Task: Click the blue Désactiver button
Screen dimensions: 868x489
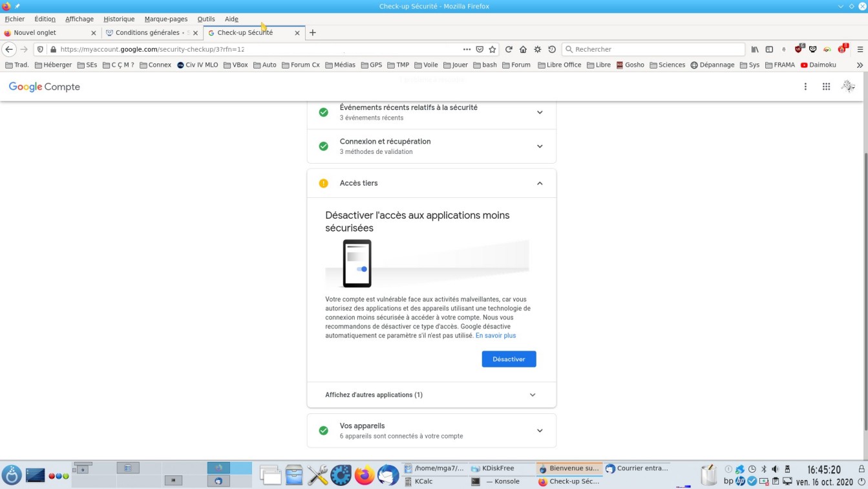Action: click(x=509, y=359)
